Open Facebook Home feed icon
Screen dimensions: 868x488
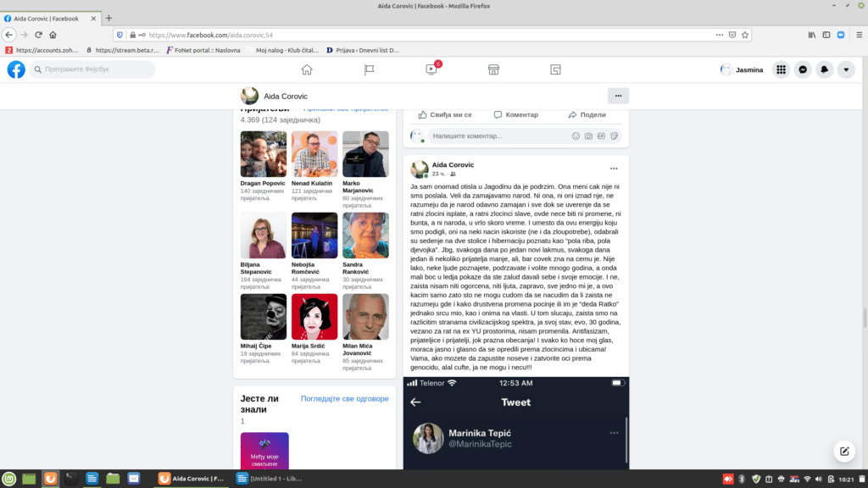[307, 69]
